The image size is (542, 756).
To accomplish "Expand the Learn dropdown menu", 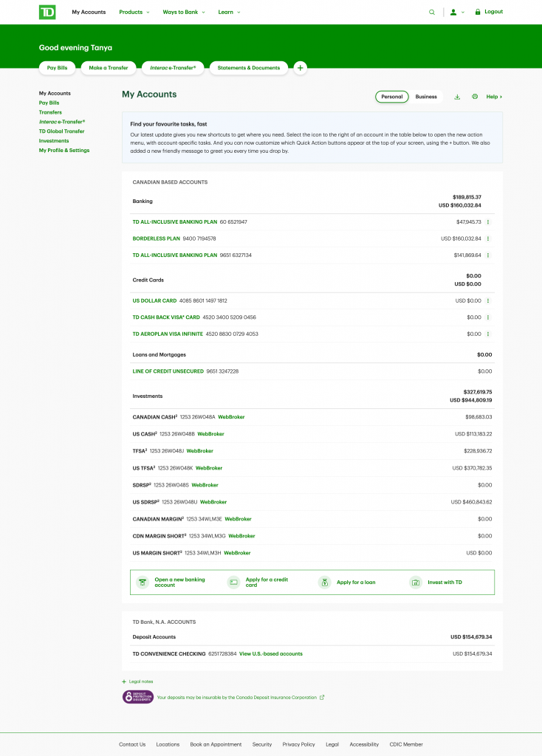I will pyautogui.click(x=229, y=12).
